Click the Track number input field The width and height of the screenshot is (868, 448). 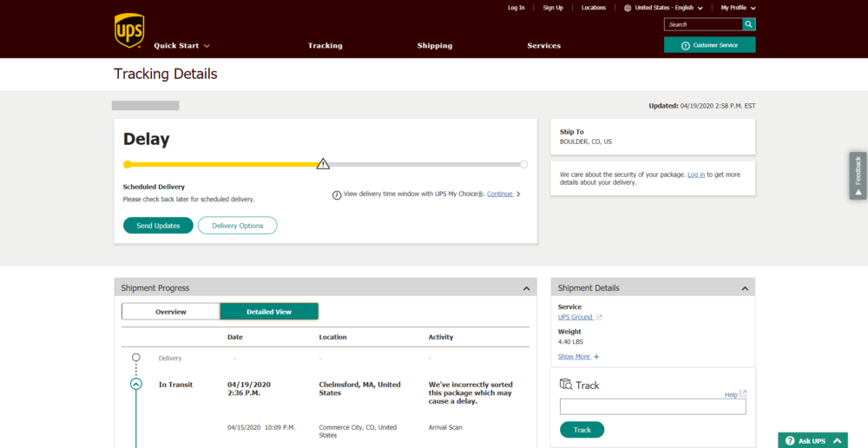652,406
